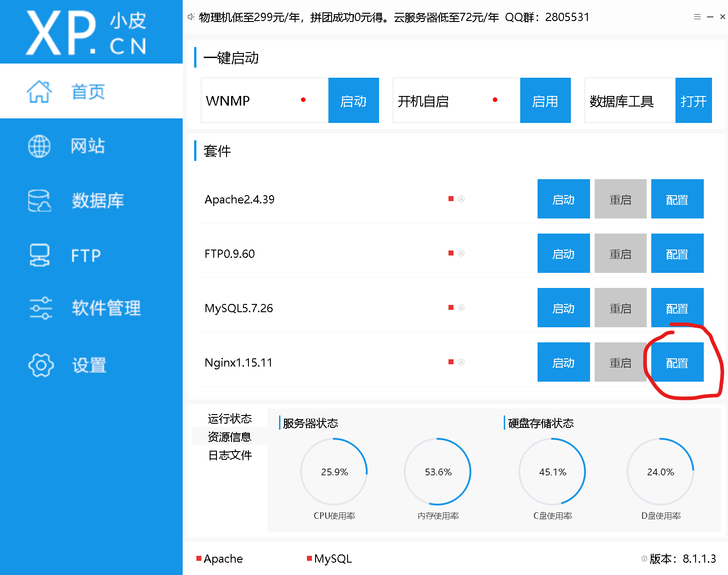Click the C盘使用率 45.1% gauge
Screen dimensions: 728x575
tap(553, 472)
